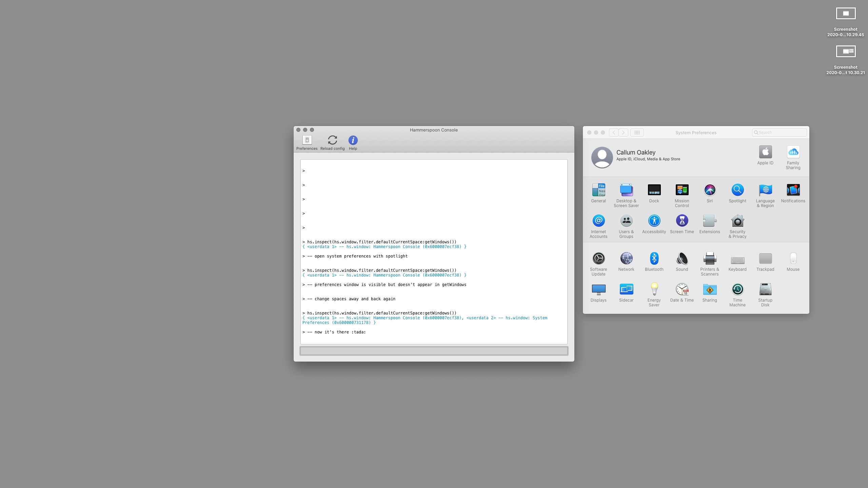The height and width of the screenshot is (488, 868).
Task: Open Language & Region pane
Action: point(765,190)
